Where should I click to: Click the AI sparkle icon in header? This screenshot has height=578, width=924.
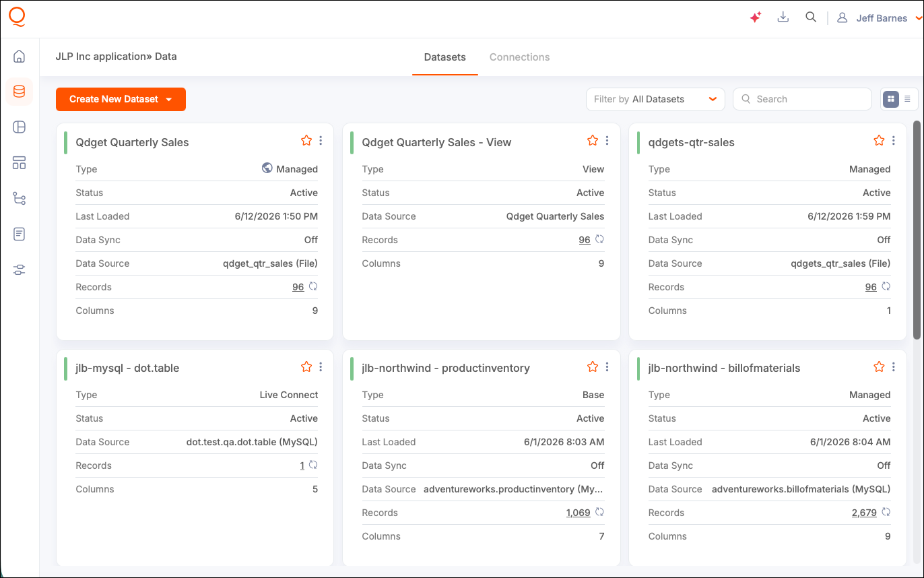tap(756, 18)
